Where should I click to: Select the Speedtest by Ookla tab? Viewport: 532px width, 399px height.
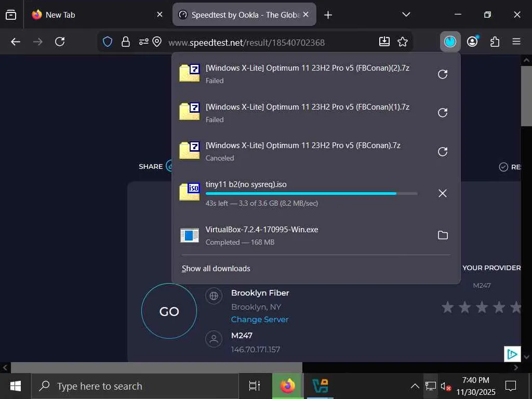(244, 15)
